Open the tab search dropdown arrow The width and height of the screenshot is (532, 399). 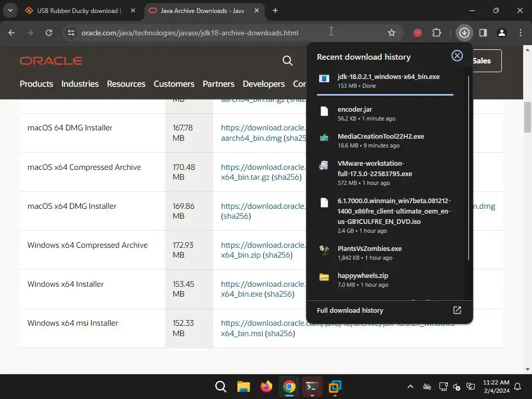(10, 10)
